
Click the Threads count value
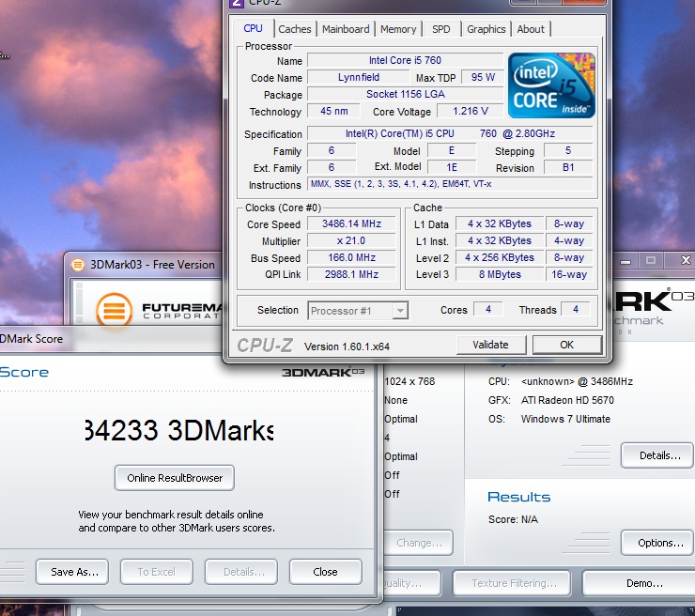click(x=576, y=309)
